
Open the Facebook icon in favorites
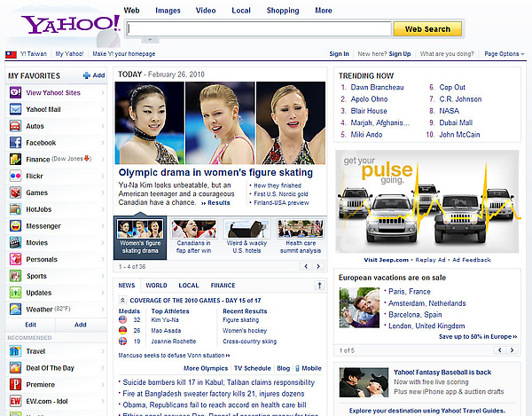(x=15, y=142)
